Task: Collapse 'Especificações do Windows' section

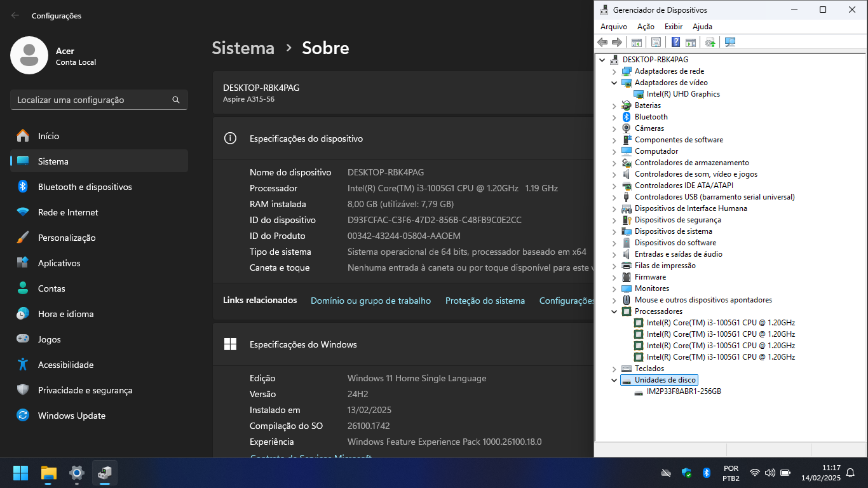Action: (x=403, y=344)
